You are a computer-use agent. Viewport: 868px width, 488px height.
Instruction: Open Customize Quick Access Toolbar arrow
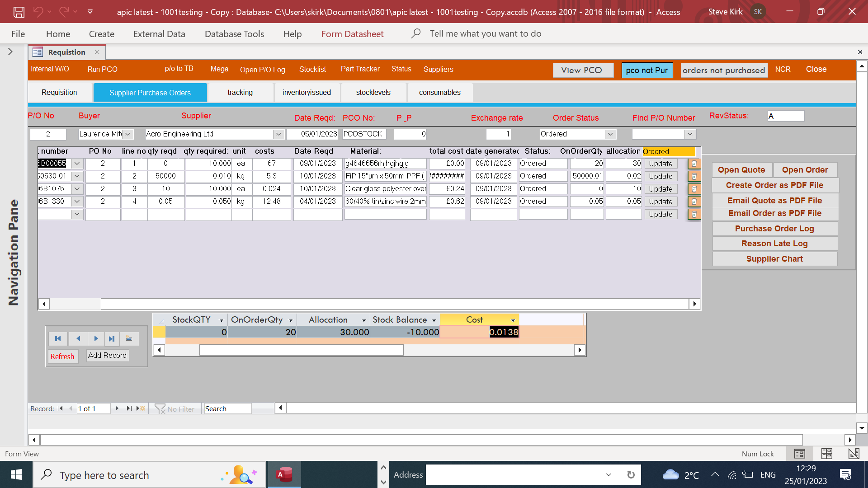coord(90,12)
